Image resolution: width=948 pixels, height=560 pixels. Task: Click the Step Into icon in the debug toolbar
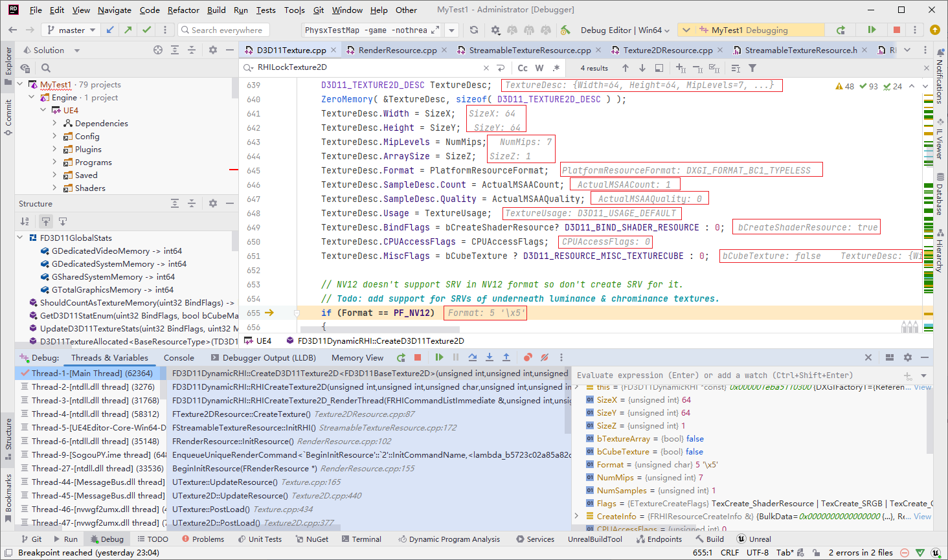tap(490, 357)
